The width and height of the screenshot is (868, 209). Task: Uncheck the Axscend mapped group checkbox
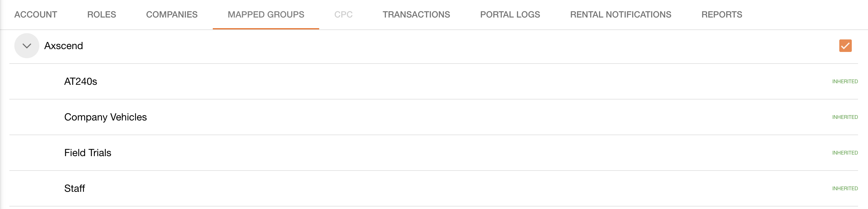(x=845, y=46)
